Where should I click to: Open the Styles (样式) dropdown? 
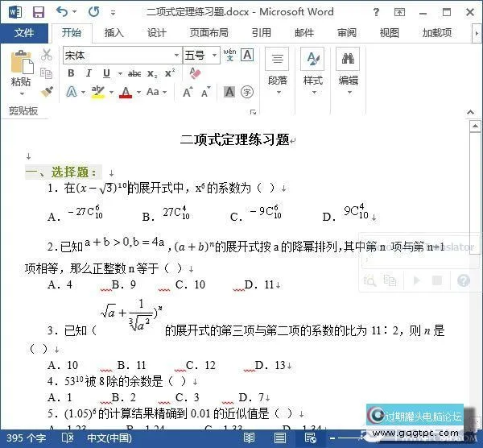pos(312,68)
